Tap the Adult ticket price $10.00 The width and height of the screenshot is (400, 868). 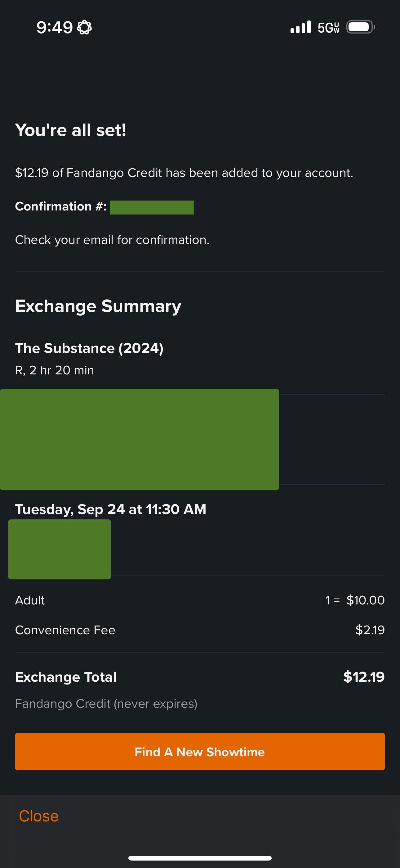click(x=365, y=600)
